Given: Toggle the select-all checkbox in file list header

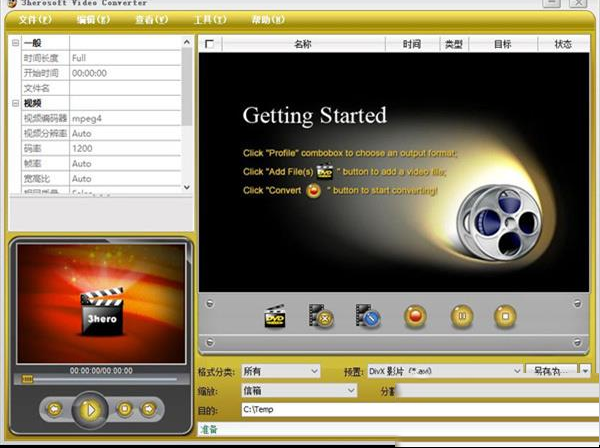Looking at the screenshot, I should click(209, 44).
